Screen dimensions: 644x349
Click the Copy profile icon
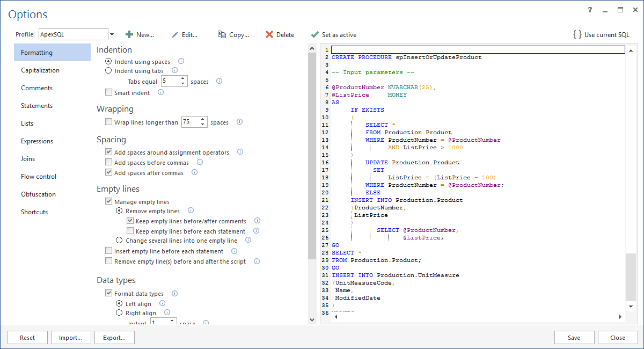(222, 35)
